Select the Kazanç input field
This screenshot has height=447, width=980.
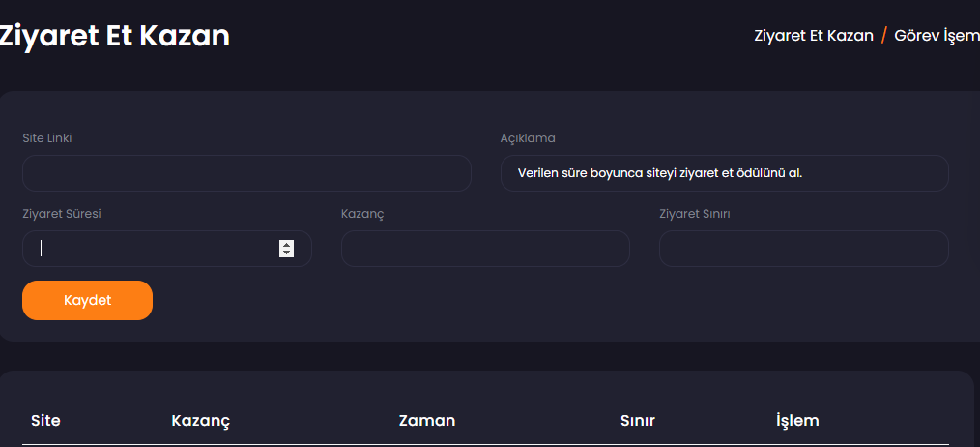click(x=485, y=249)
